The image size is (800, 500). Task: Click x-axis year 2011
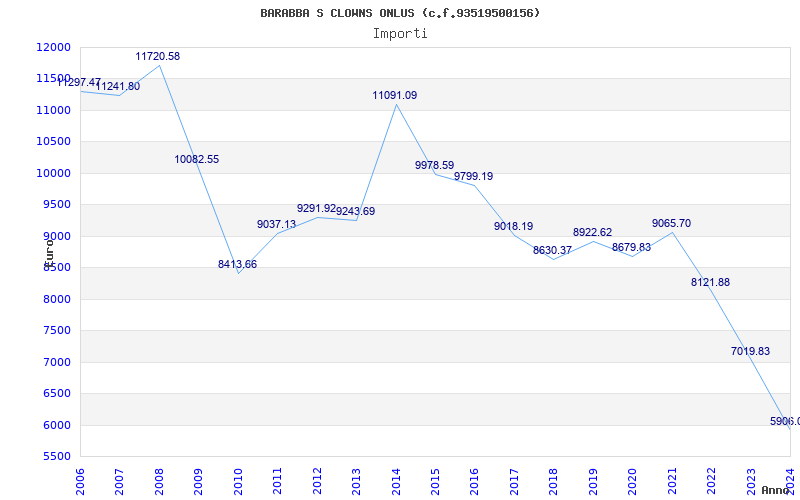point(278,481)
